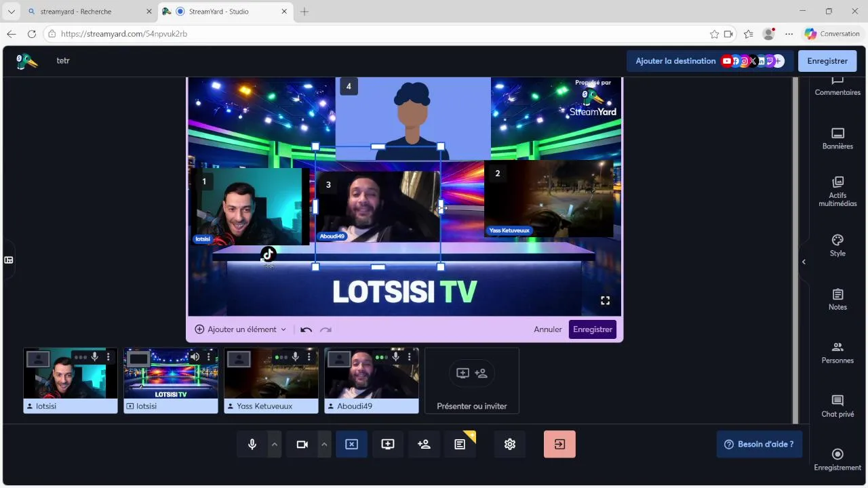Leave the studio with the exit button

point(559,444)
